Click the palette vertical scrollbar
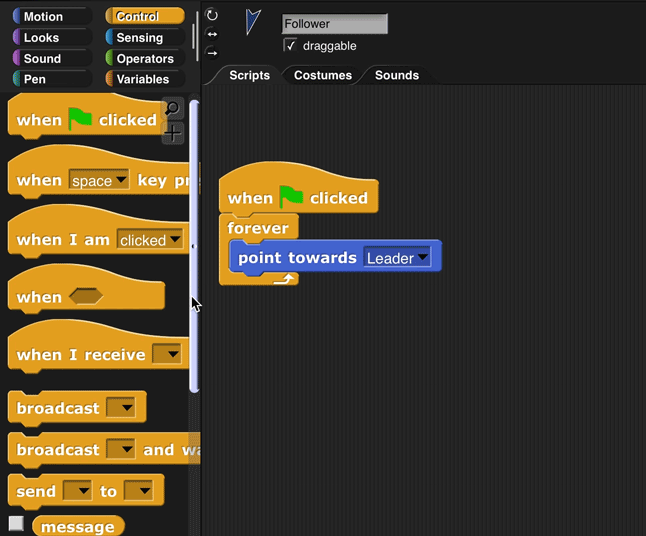This screenshot has width=646, height=536. point(194,246)
